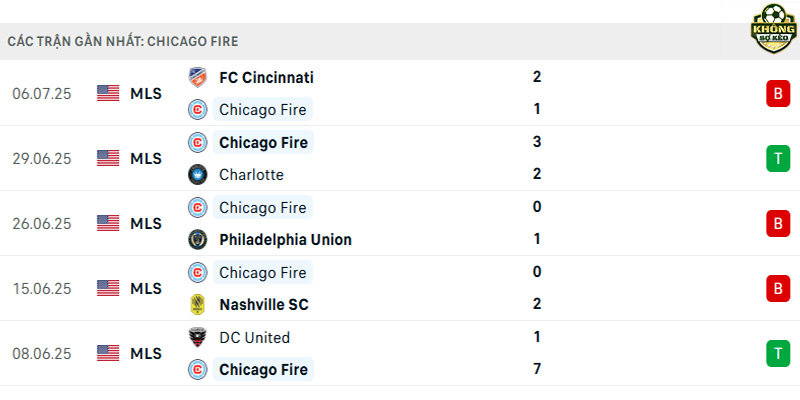
Task: Click the US flag beside 06.07.25 match
Action: tap(108, 93)
